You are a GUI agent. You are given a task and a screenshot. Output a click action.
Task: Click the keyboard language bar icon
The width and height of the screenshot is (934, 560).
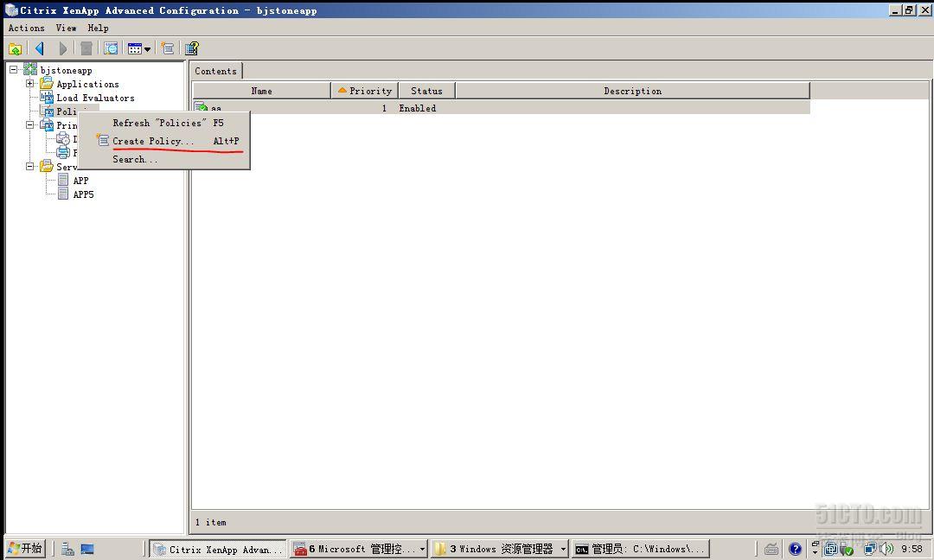[771, 549]
